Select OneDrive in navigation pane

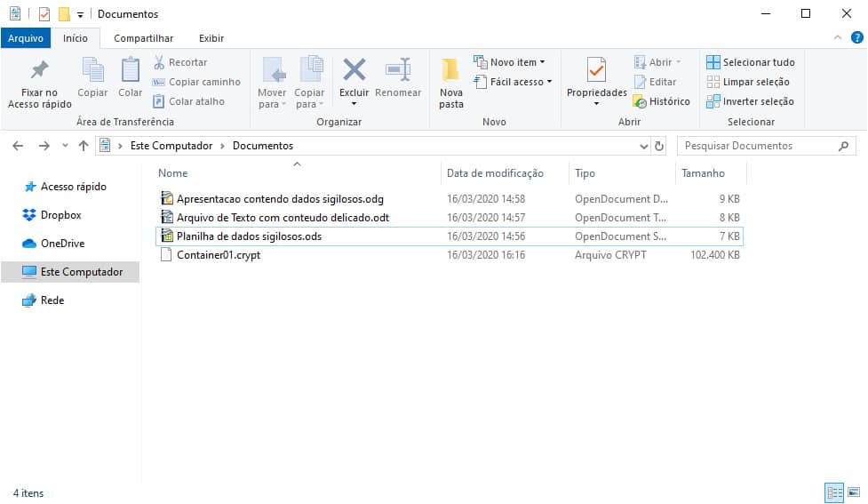coord(54,244)
